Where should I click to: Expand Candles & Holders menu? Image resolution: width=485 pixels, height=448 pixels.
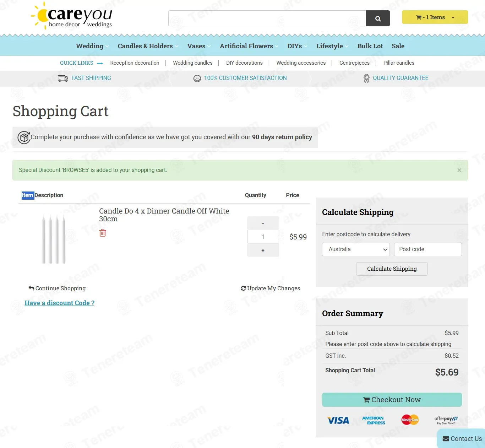pos(148,46)
